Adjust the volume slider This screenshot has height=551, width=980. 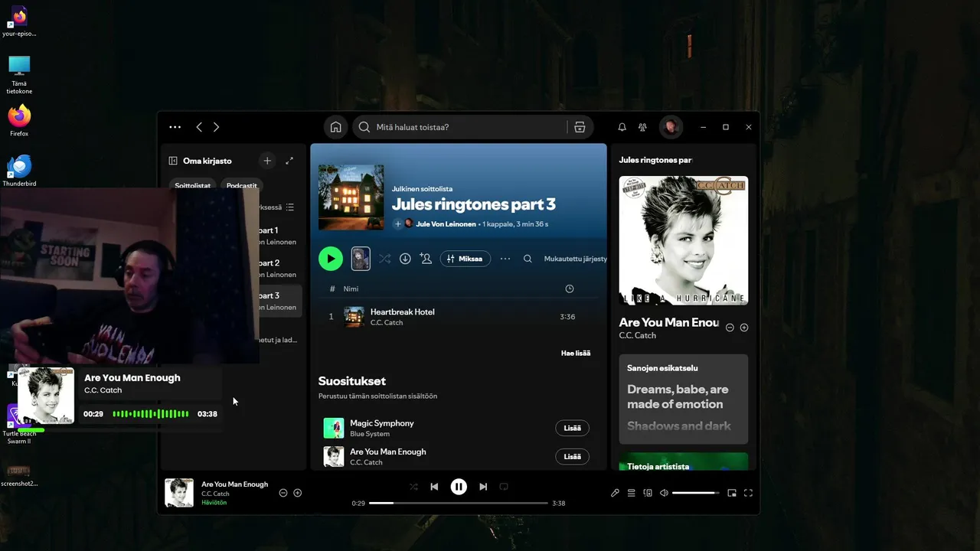(x=696, y=493)
